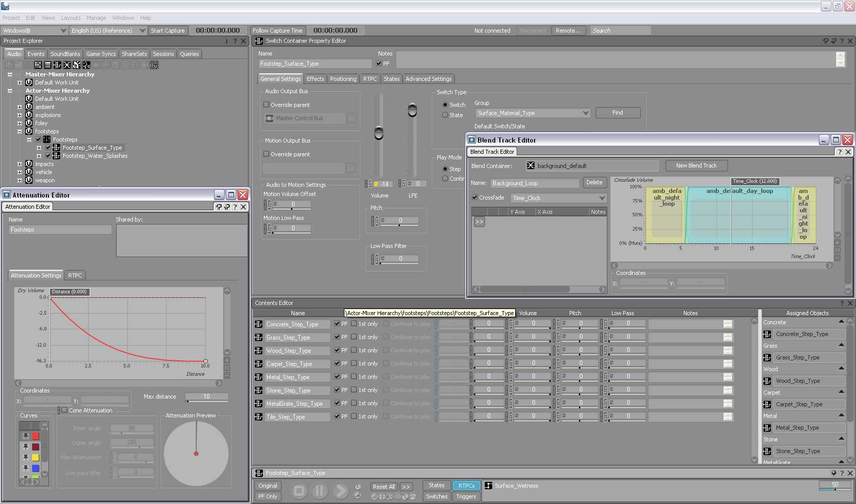856x504 pixels.
Task: Expand the ambient work unit
Action: 19,107
